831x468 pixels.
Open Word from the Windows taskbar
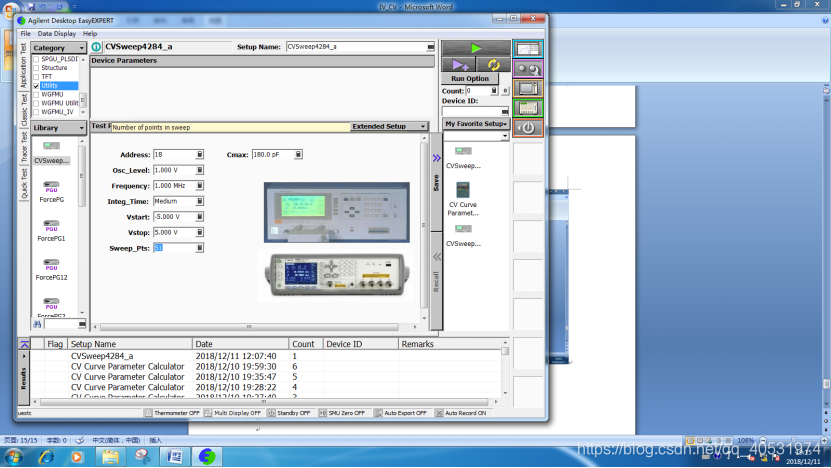point(174,456)
